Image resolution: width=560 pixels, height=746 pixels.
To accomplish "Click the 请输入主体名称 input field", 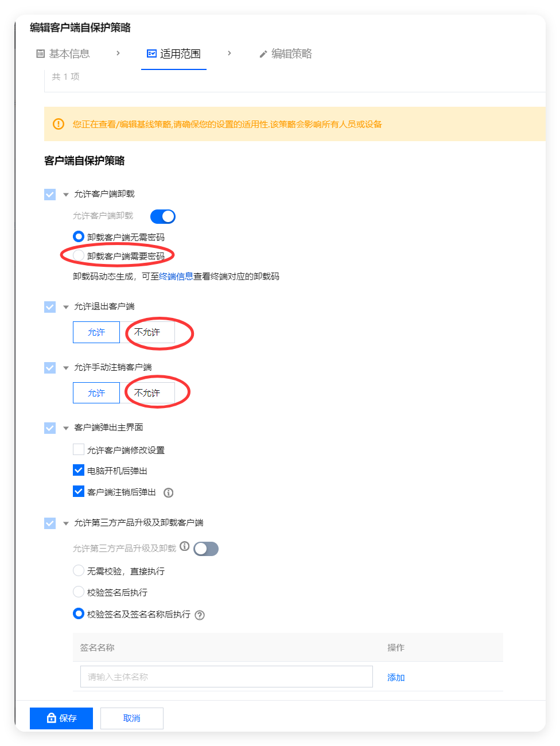I will (227, 677).
